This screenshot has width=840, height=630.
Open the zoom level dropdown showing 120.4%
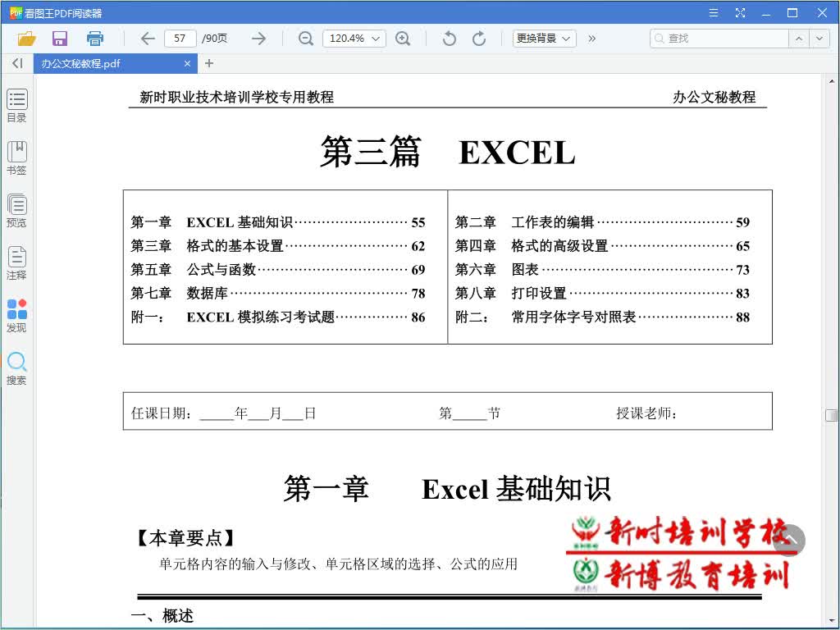point(354,38)
